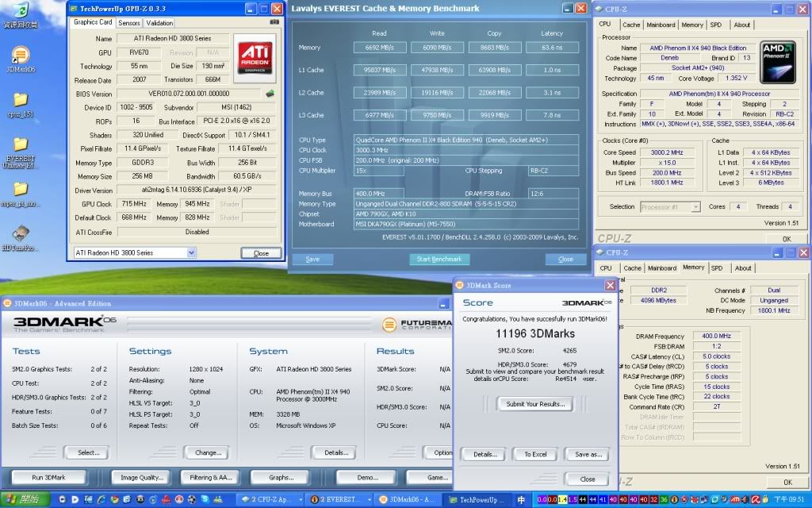Switch to TechPowerUp taskbar button
812x508 pixels.
478,500
